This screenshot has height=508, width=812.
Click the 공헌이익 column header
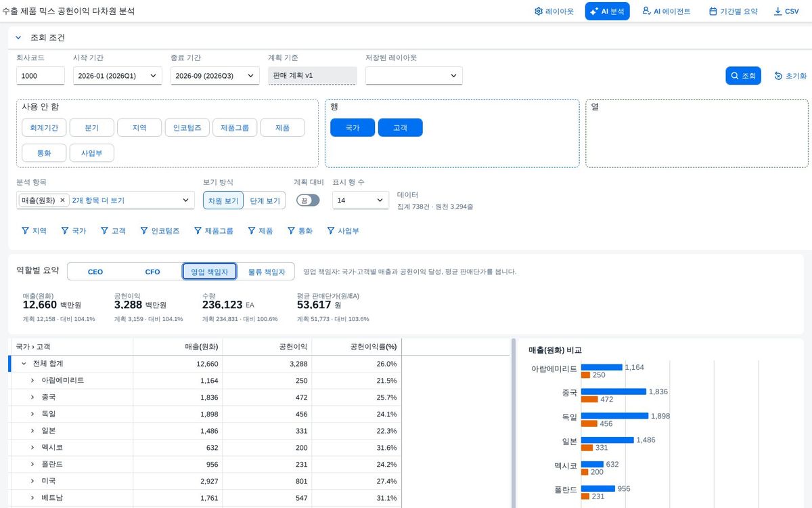267,347
